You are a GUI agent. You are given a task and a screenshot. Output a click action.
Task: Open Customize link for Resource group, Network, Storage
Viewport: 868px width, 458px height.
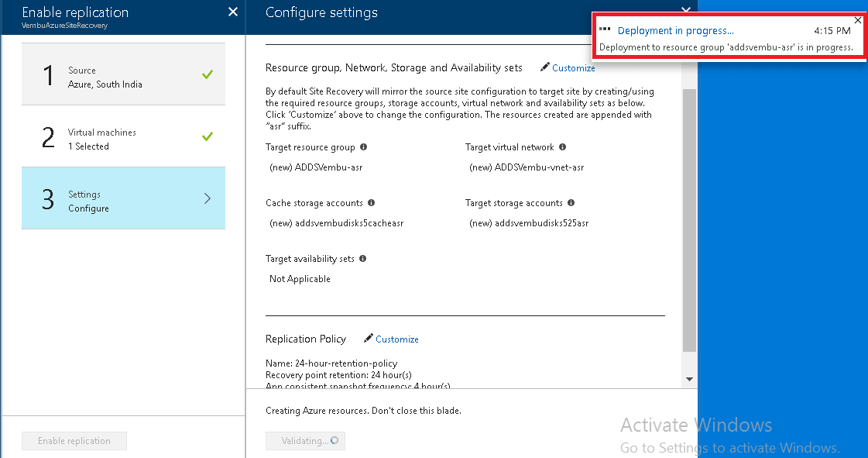click(574, 68)
